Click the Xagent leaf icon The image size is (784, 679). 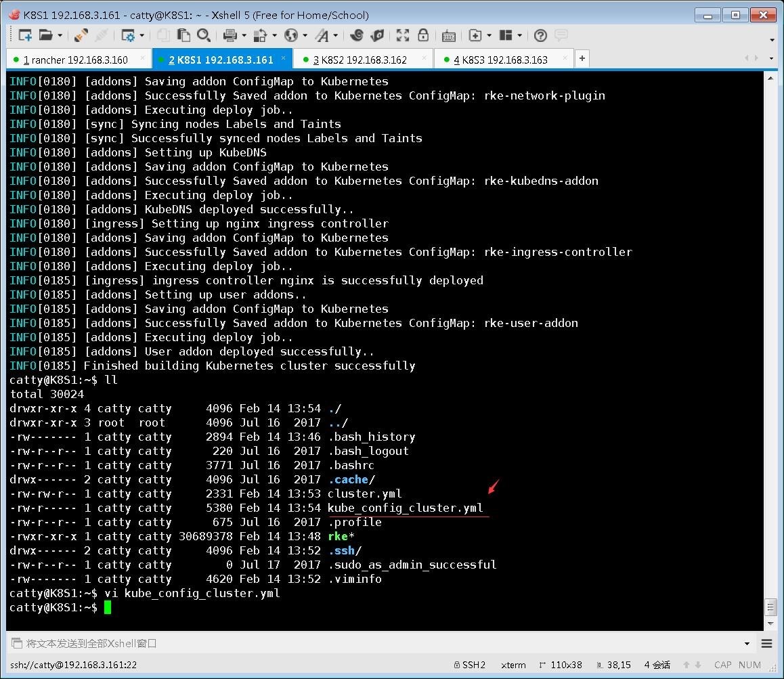378,35
